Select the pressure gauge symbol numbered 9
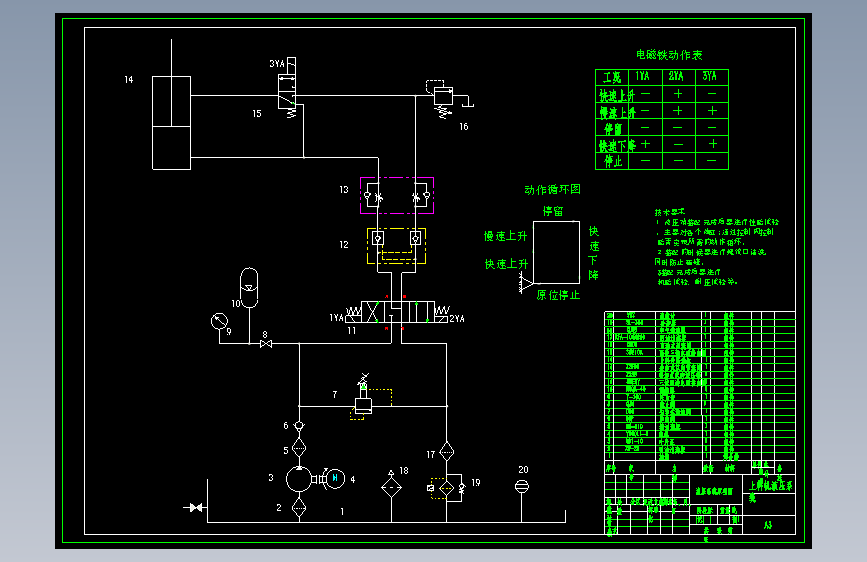 220,321
